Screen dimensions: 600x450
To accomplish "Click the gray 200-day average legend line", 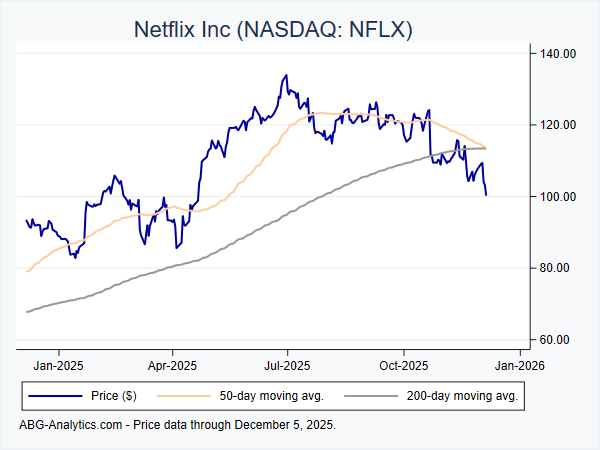I will 370,396.
